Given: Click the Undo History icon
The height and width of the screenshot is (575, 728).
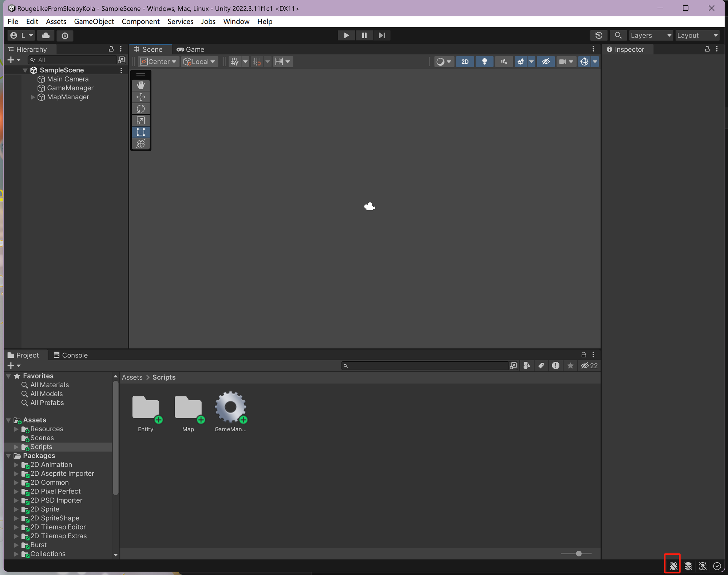Looking at the screenshot, I should click(599, 35).
